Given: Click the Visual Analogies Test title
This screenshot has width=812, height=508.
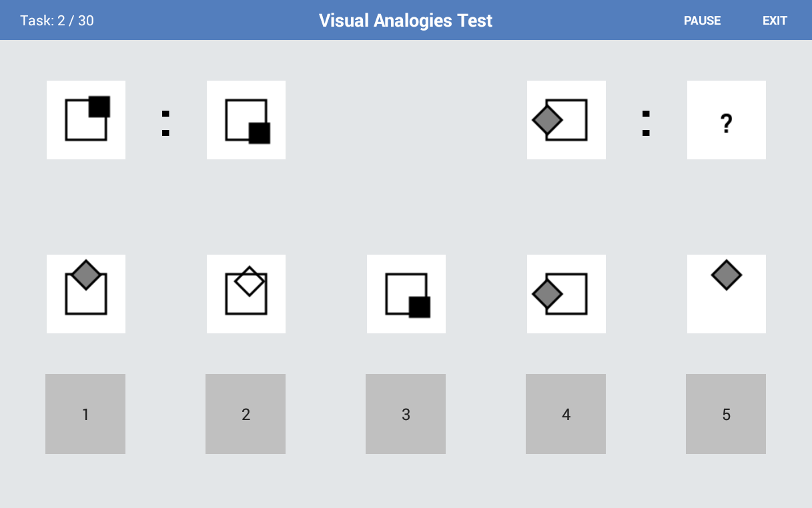Looking at the screenshot, I should pyautogui.click(x=406, y=21).
